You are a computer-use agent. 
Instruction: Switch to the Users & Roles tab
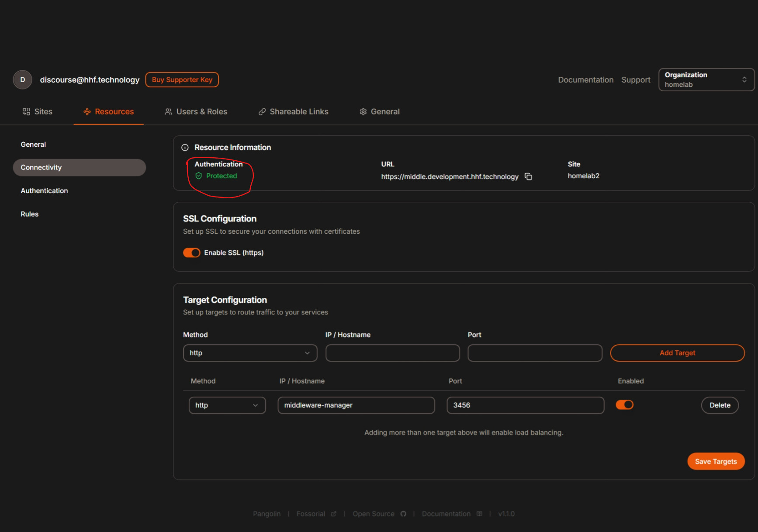point(196,112)
